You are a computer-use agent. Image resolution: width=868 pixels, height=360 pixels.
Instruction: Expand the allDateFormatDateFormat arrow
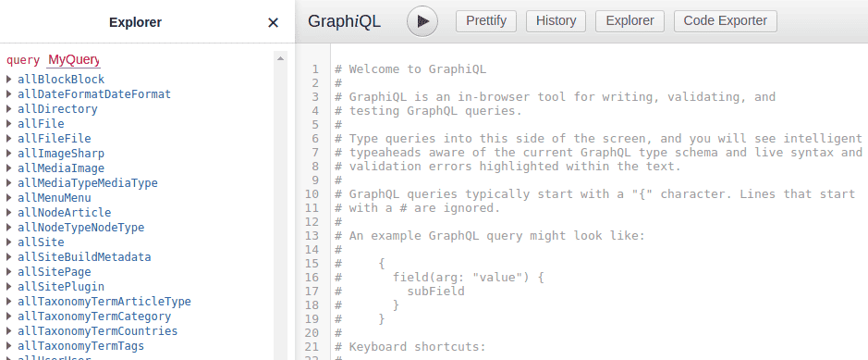point(9,94)
